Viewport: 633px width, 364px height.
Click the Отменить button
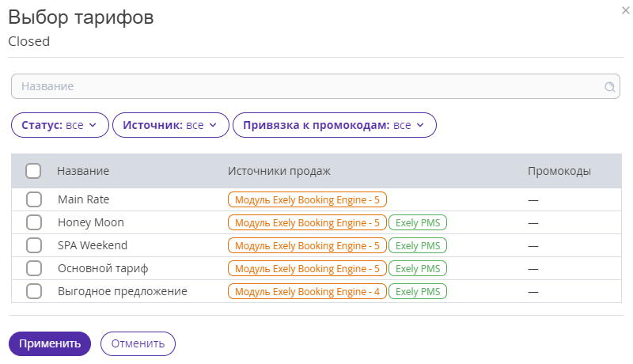[x=138, y=344]
